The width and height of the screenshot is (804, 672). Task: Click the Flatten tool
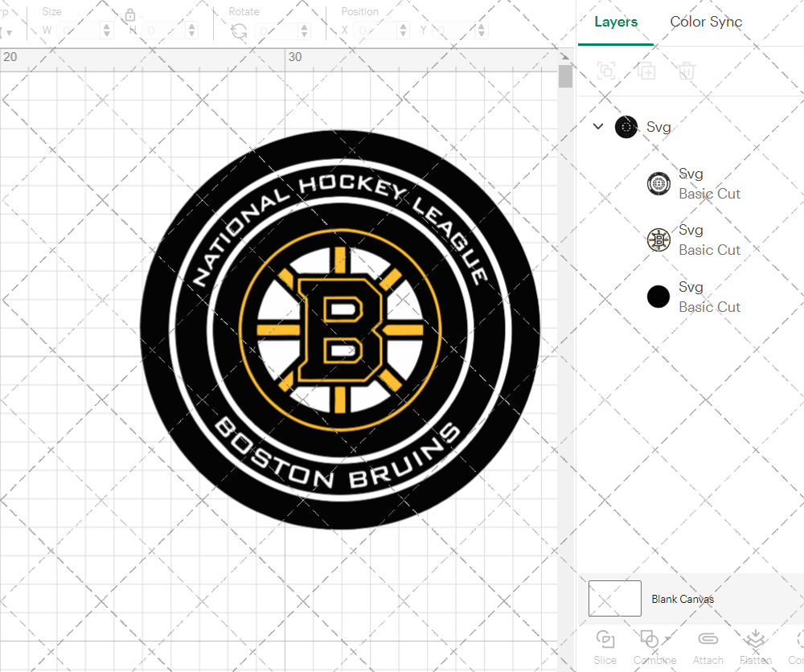point(755,648)
